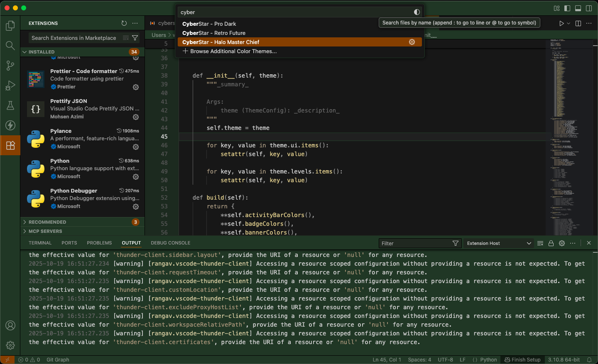Screen dimensions: 598x364
Task: Manage the Python Debugger extension gear
Action: tap(136, 207)
